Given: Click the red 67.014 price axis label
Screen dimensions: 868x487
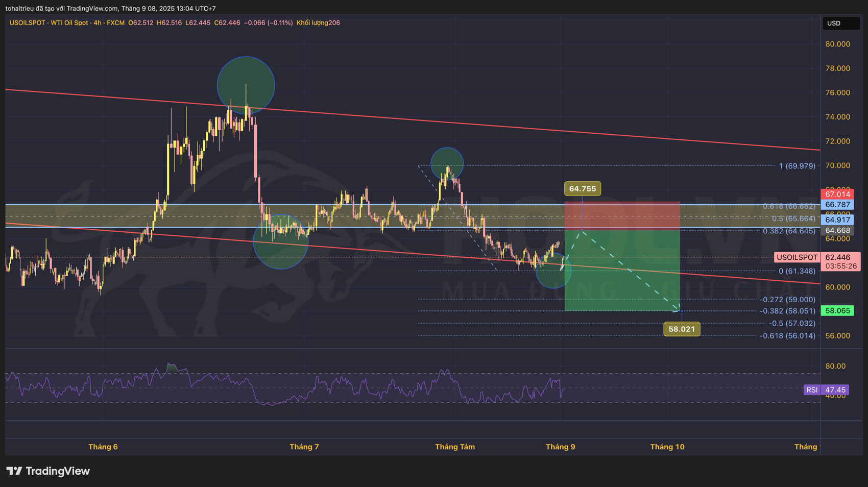Looking at the screenshot, I should tap(837, 194).
